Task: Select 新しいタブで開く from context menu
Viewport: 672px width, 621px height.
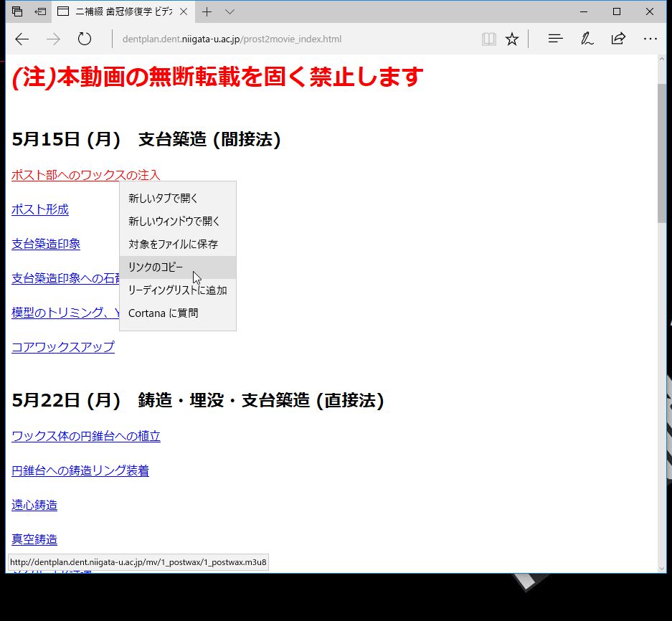Action: [x=163, y=199]
